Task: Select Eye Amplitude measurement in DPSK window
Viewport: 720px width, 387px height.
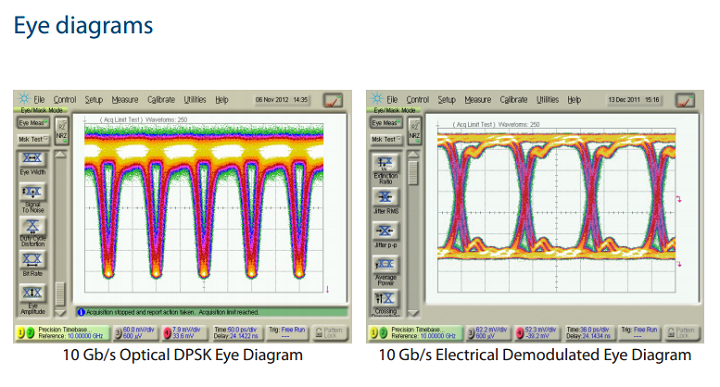Action: coord(32,293)
